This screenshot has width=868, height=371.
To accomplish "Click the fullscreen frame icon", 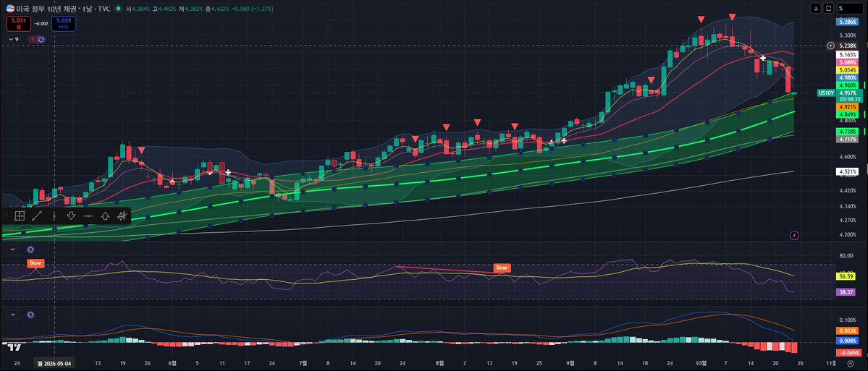I will pos(829,8).
